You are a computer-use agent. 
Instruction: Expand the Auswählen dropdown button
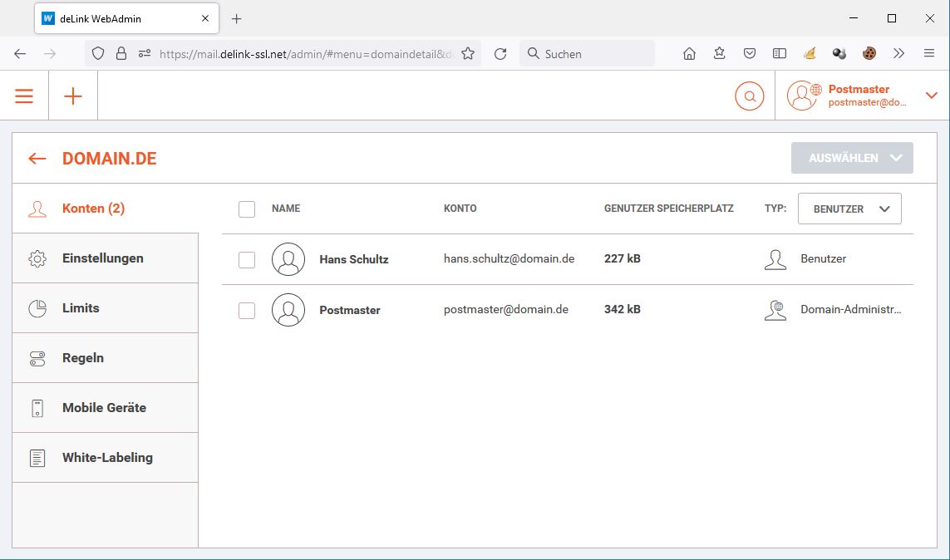tap(852, 158)
